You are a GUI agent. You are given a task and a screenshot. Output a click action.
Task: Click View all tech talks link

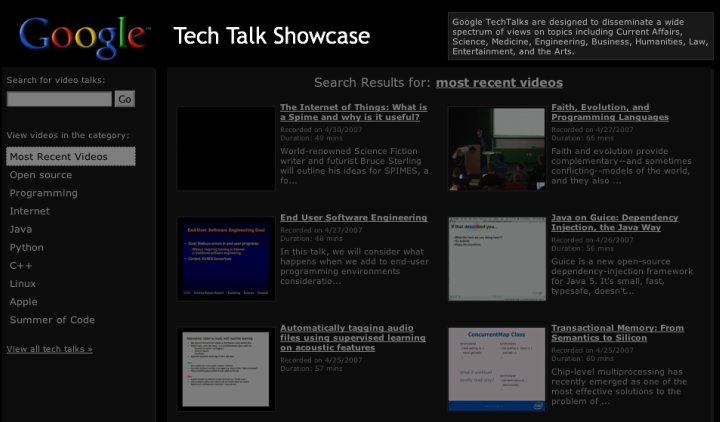point(49,349)
